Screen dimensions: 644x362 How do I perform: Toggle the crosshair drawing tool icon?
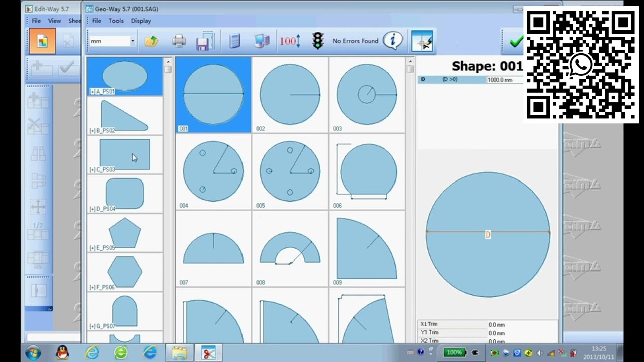point(422,41)
